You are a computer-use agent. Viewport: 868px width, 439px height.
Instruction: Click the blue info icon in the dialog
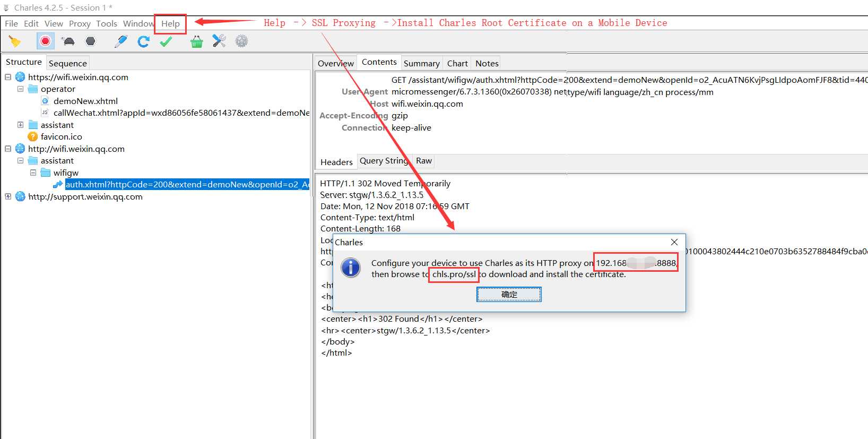pyautogui.click(x=351, y=268)
